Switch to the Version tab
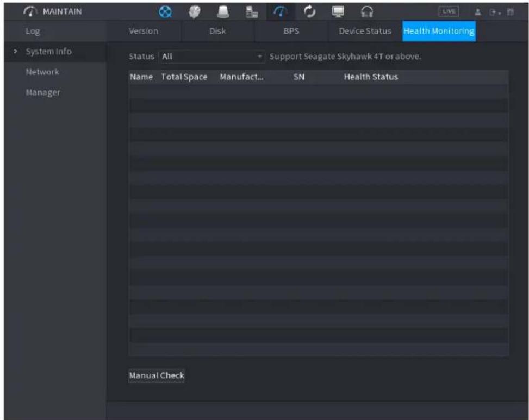This screenshot has width=529, height=420. 144,31
